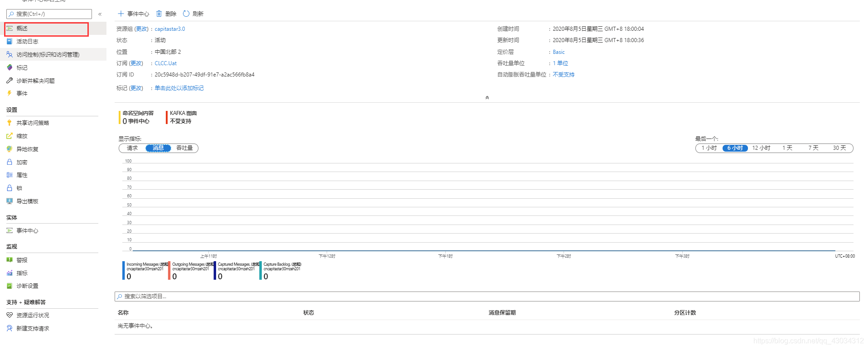
Task: Click the 刷新 refresh icon
Action: pos(186,14)
